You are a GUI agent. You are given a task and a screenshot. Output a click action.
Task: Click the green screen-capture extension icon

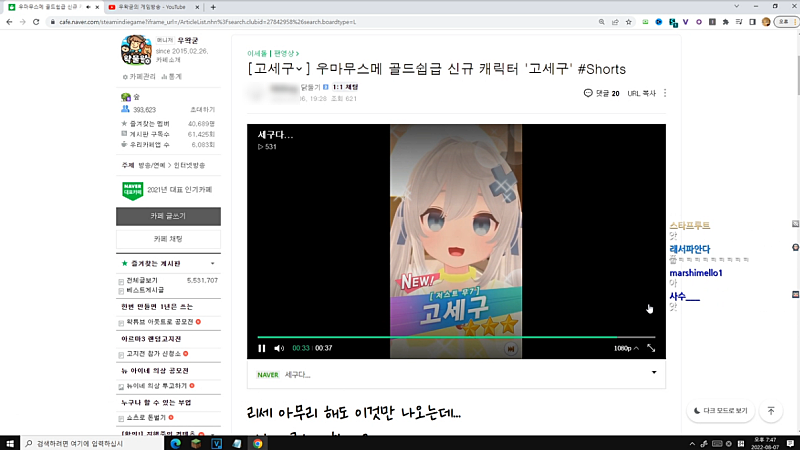pyautogui.click(x=645, y=22)
